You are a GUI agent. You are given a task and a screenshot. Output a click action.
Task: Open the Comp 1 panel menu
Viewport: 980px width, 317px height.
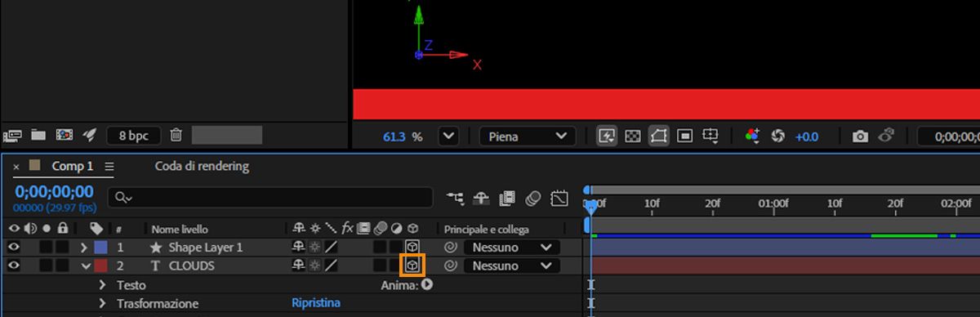click(109, 167)
